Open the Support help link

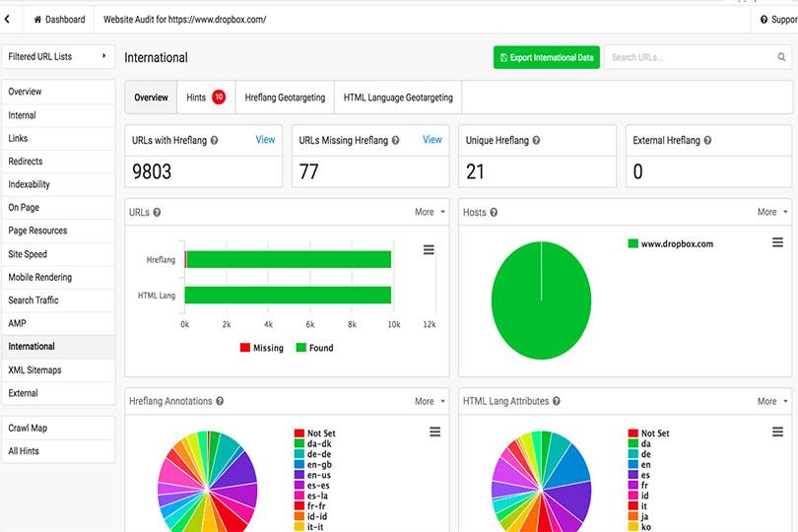click(x=778, y=20)
